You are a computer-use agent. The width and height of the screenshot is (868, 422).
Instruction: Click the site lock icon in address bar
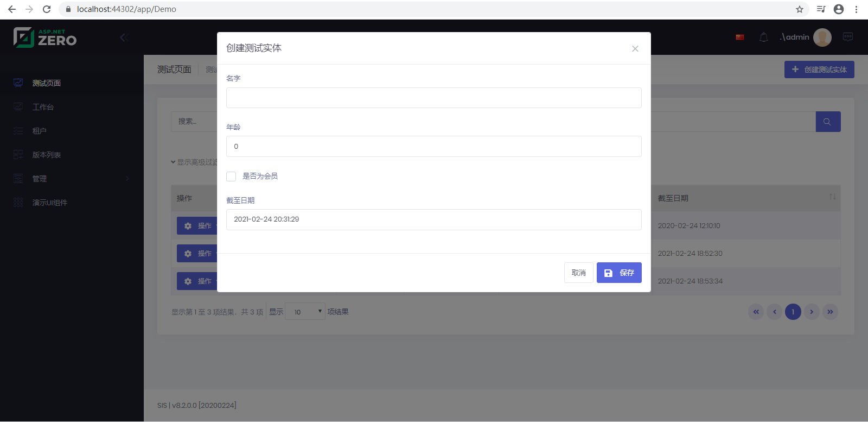pyautogui.click(x=68, y=9)
